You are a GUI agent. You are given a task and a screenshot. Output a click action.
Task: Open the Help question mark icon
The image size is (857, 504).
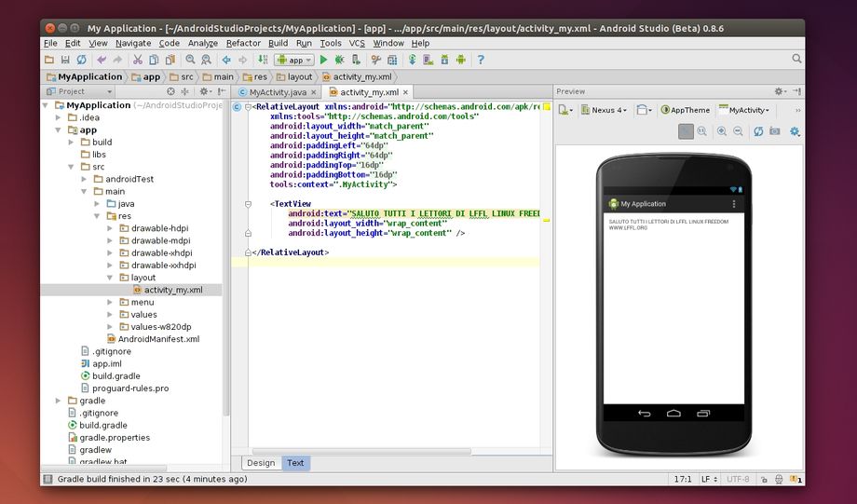click(x=481, y=60)
